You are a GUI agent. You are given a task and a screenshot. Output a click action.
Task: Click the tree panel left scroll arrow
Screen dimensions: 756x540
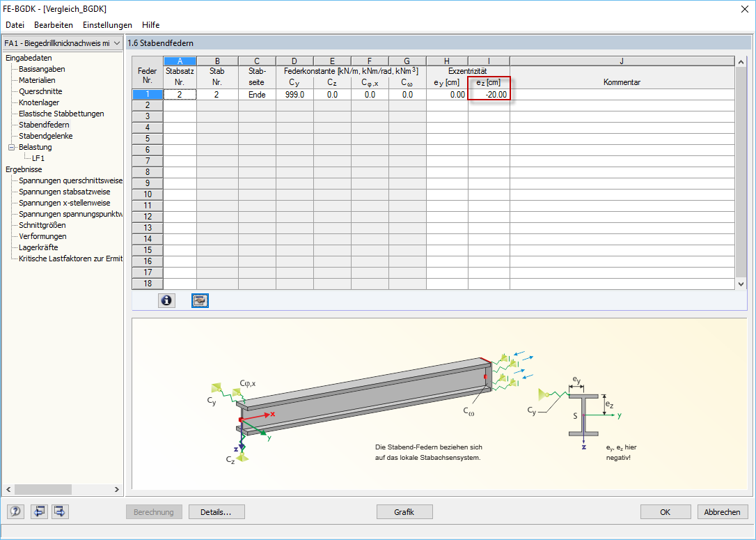[x=8, y=489]
